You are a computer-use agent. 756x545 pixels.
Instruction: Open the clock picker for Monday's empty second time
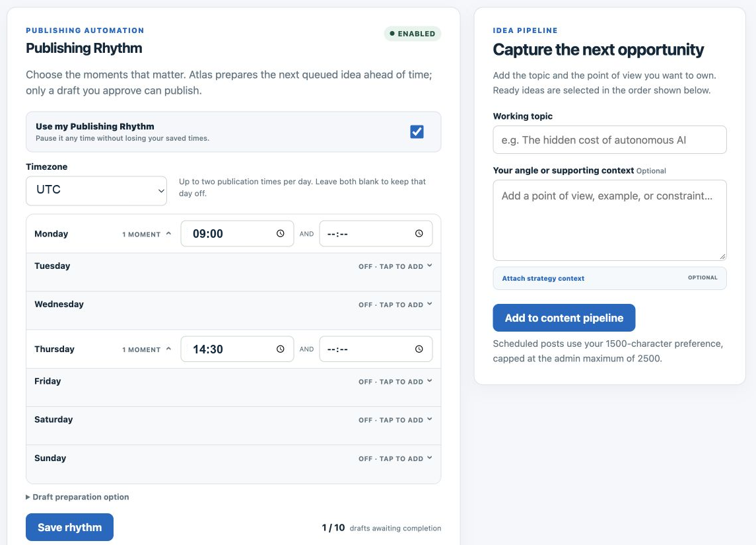pos(419,233)
